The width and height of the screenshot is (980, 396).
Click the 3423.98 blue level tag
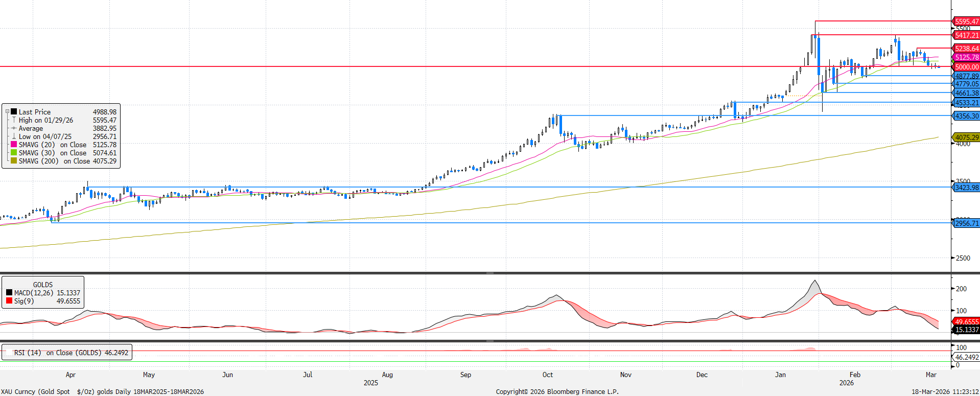click(966, 188)
